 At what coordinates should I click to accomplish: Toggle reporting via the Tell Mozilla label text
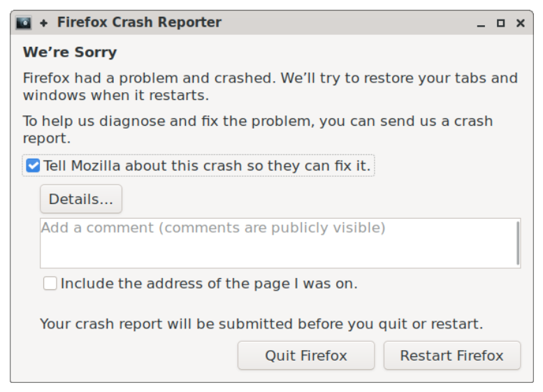207,166
